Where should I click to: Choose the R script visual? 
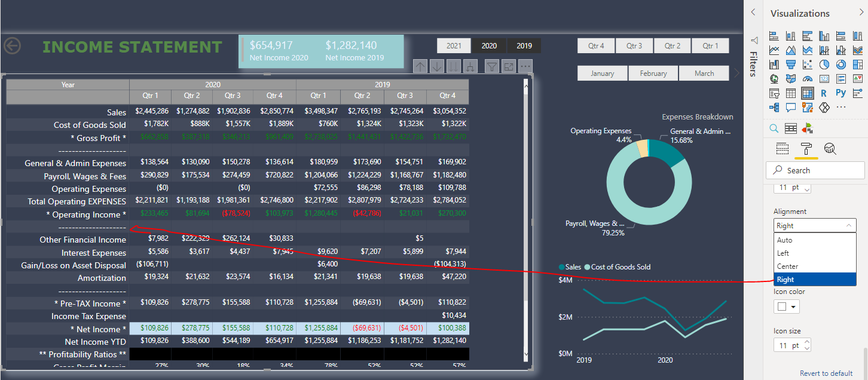[x=824, y=93]
